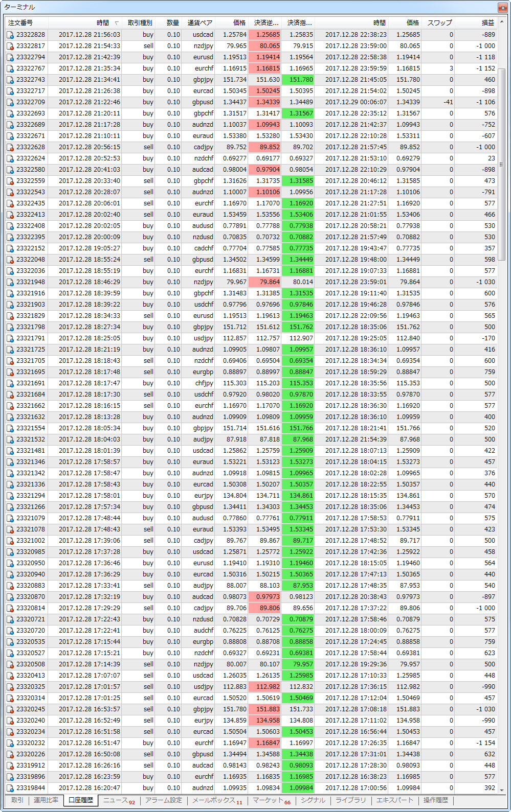Select the icon next to order 23321002
511x812 pixels.
(10, 541)
